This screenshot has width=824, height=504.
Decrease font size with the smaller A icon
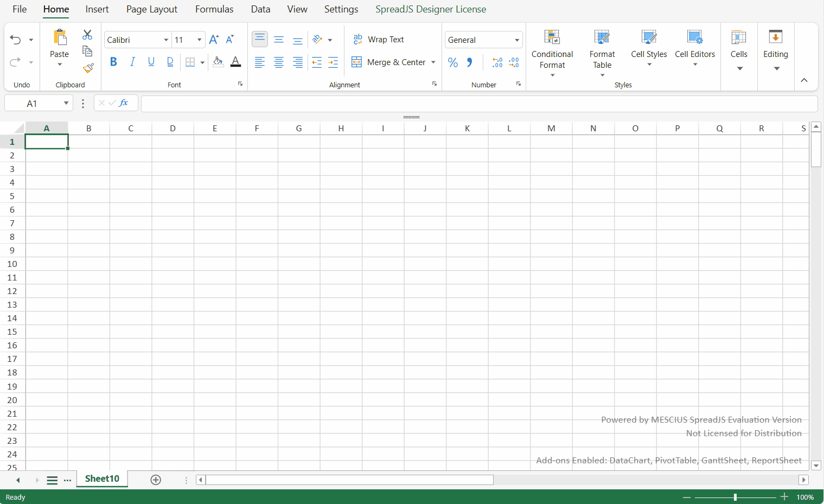(230, 40)
